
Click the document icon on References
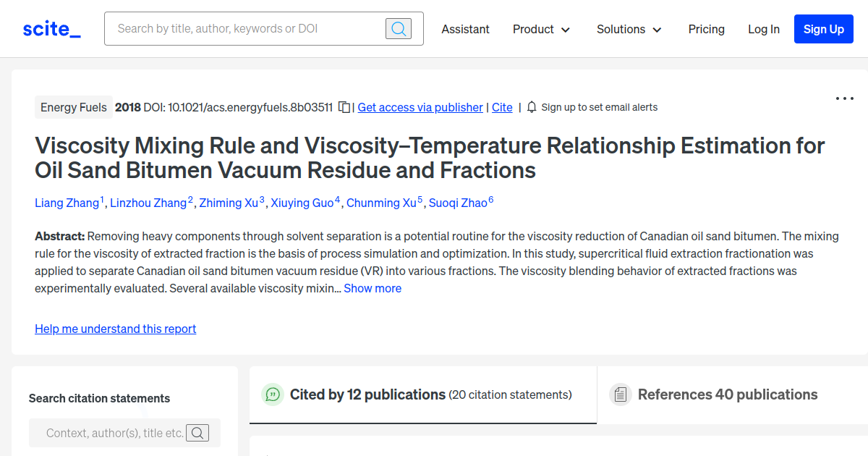point(621,394)
